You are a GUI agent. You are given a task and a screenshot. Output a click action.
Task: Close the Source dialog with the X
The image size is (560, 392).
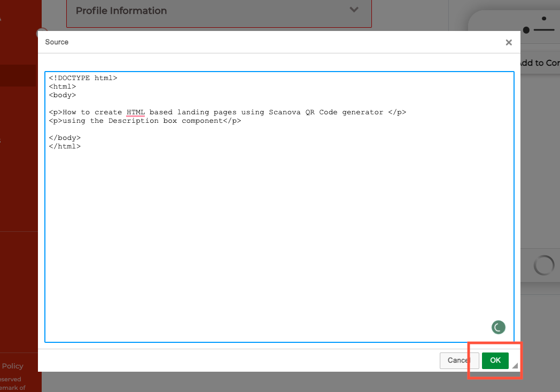pyautogui.click(x=509, y=43)
